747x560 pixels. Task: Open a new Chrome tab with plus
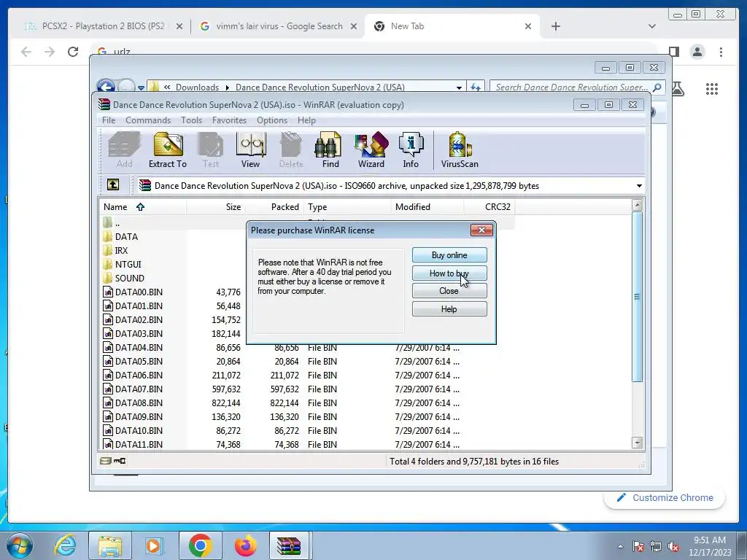pos(555,26)
